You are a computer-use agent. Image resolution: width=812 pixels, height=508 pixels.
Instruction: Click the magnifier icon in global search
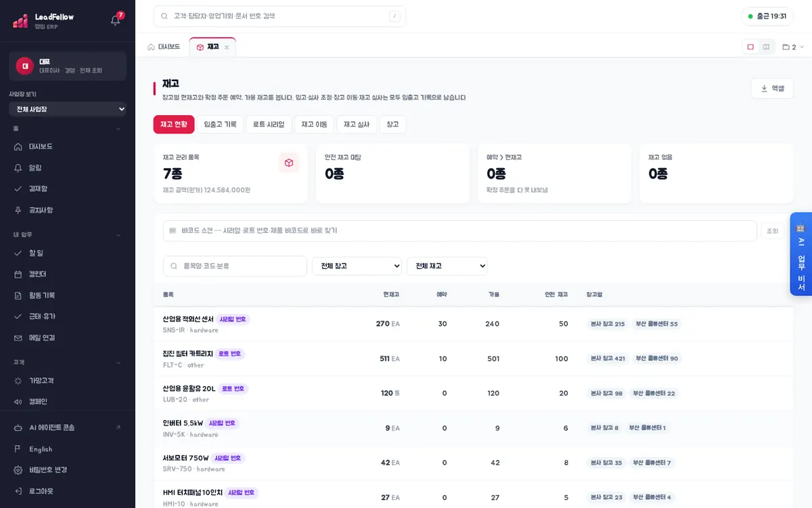pyautogui.click(x=164, y=16)
